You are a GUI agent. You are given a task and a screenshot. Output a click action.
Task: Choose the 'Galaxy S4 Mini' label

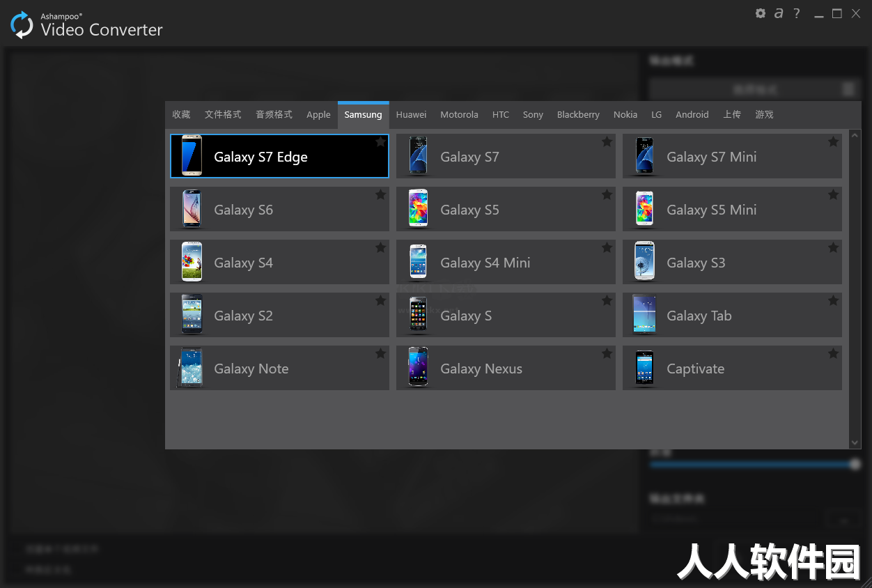point(485,263)
